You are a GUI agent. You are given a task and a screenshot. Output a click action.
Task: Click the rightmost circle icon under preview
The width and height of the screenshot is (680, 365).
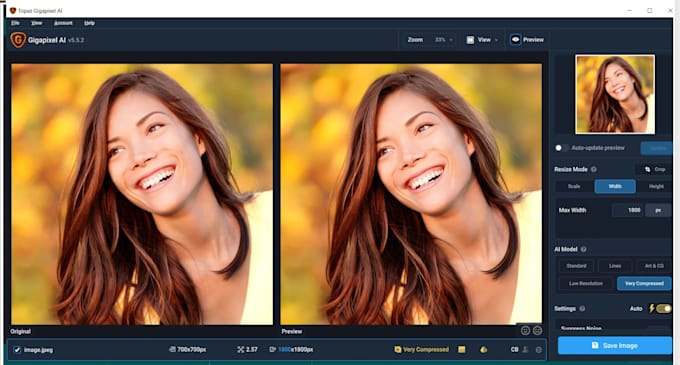(x=537, y=331)
